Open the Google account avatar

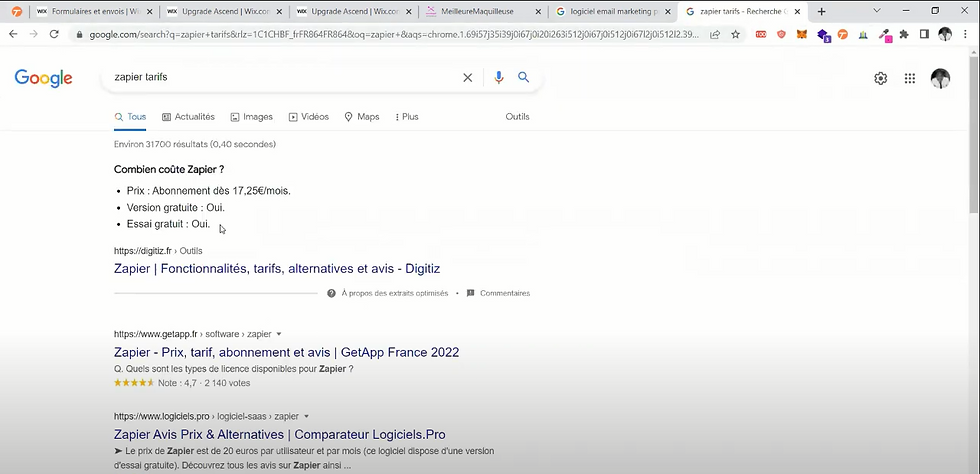tap(940, 78)
